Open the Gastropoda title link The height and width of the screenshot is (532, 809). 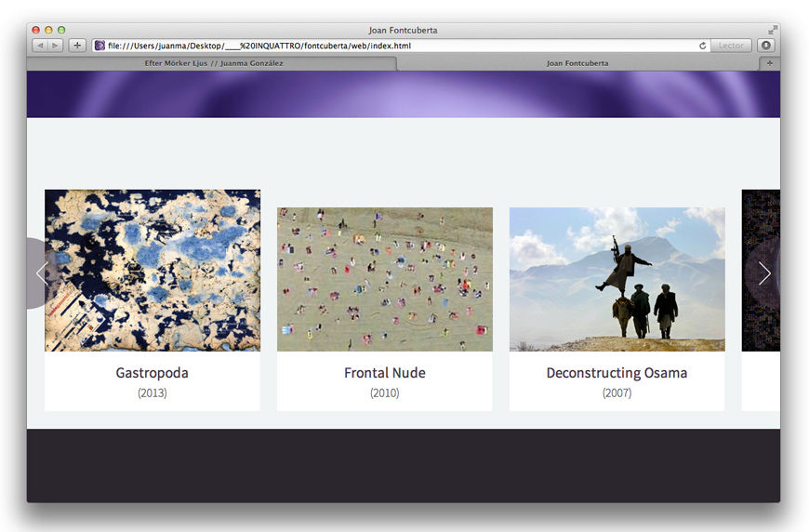pyautogui.click(x=153, y=373)
